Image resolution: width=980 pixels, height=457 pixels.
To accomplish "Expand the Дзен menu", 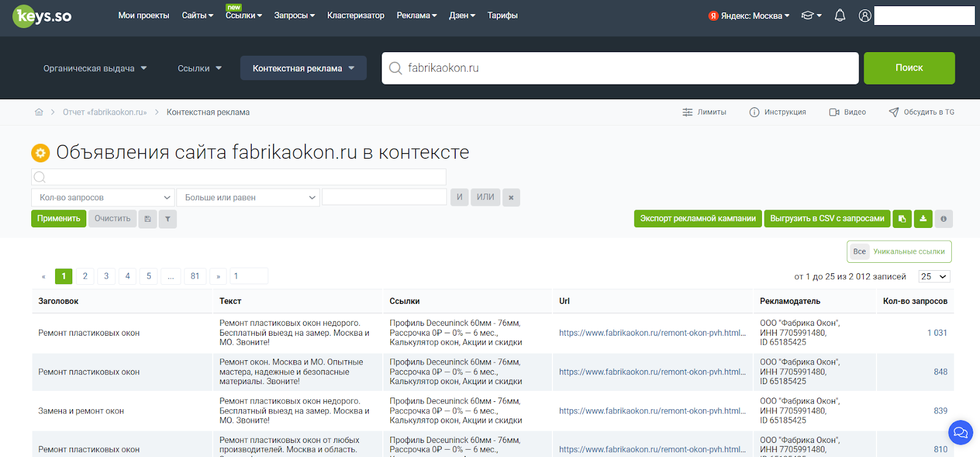I will coord(462,15).
